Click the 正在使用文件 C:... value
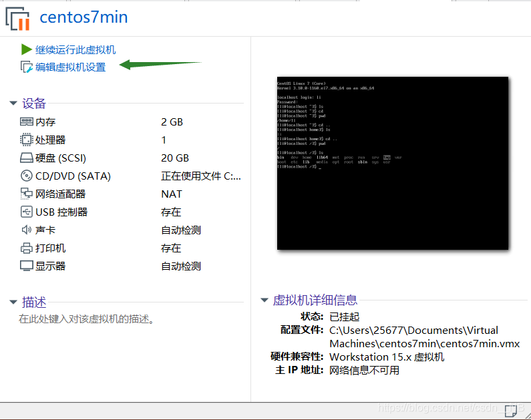Image resolution: width=531 pixels, height=420 pixels. pos(201,176)
